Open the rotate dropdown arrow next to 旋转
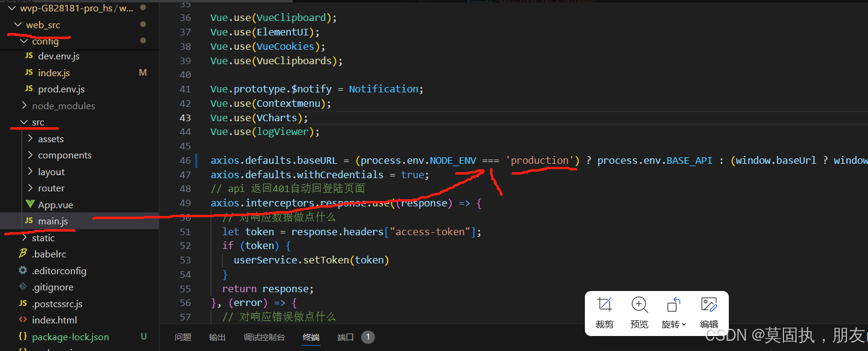The height and width of the screenshot is (351, 868). pyautogui.click(x=684, y=325)
